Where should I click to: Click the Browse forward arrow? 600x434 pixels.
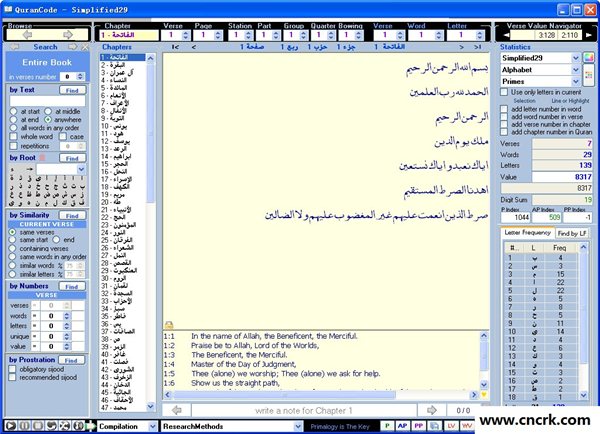[x=70, y=33]
